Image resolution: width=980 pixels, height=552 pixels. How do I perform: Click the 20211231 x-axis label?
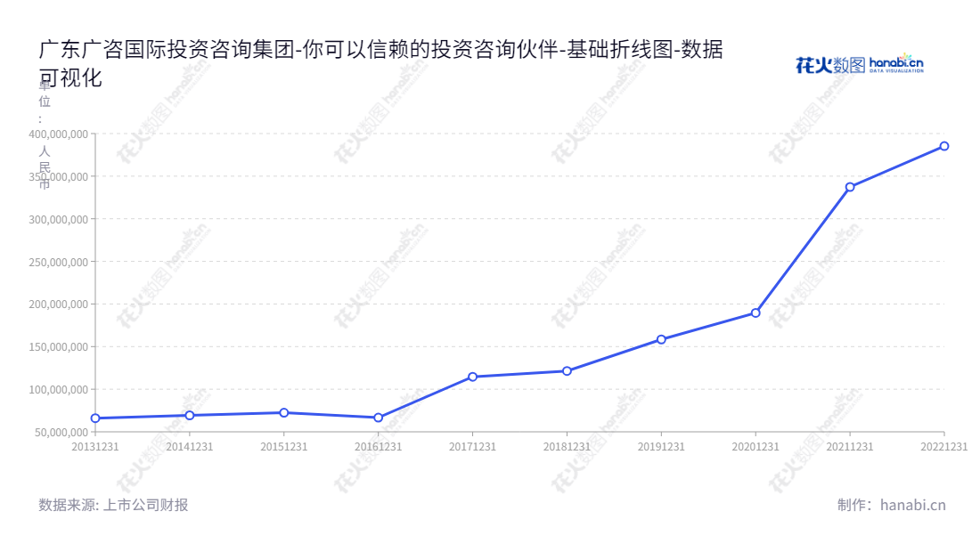point(850,447)
